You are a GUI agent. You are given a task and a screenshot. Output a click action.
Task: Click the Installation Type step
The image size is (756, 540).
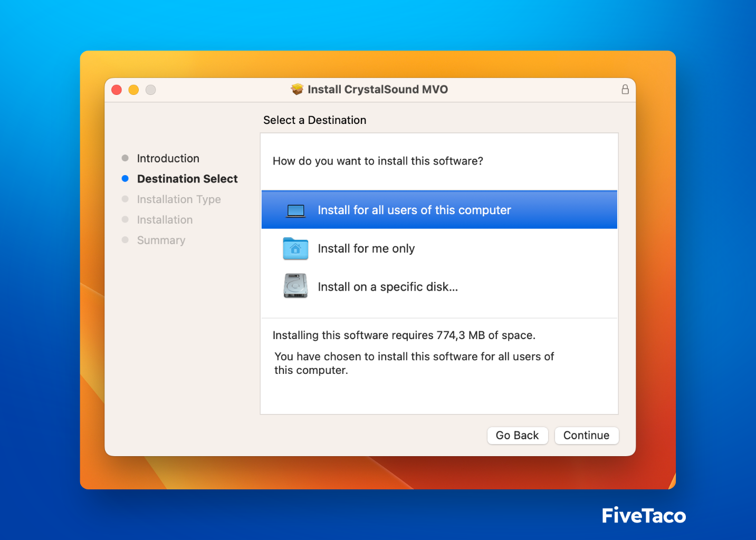(x=179, y=199)
